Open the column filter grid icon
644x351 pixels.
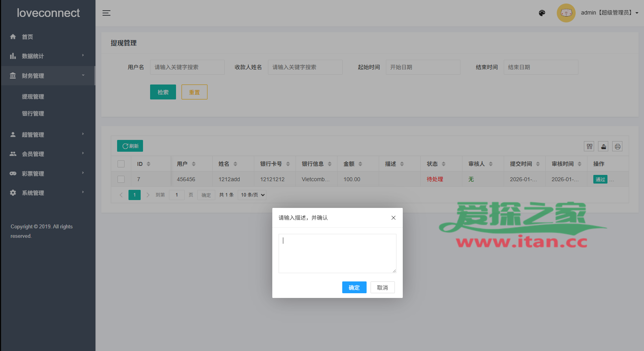coord(589,147)
